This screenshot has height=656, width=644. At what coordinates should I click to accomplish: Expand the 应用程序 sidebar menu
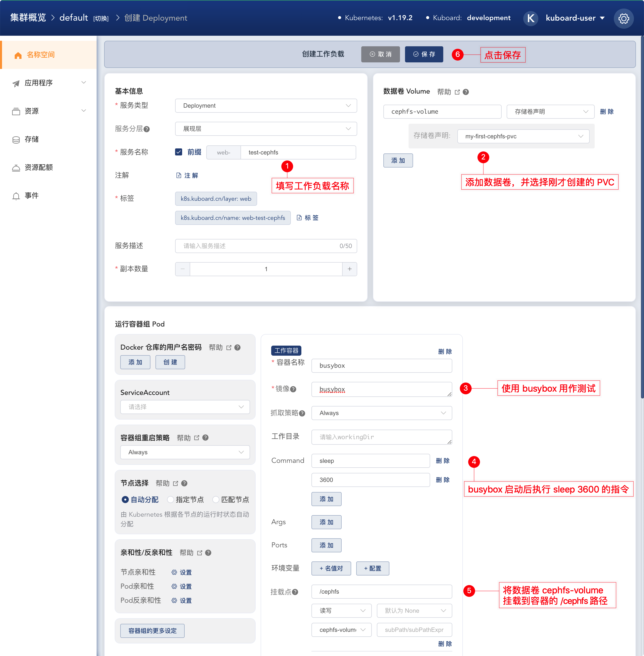tap(48, 83)
